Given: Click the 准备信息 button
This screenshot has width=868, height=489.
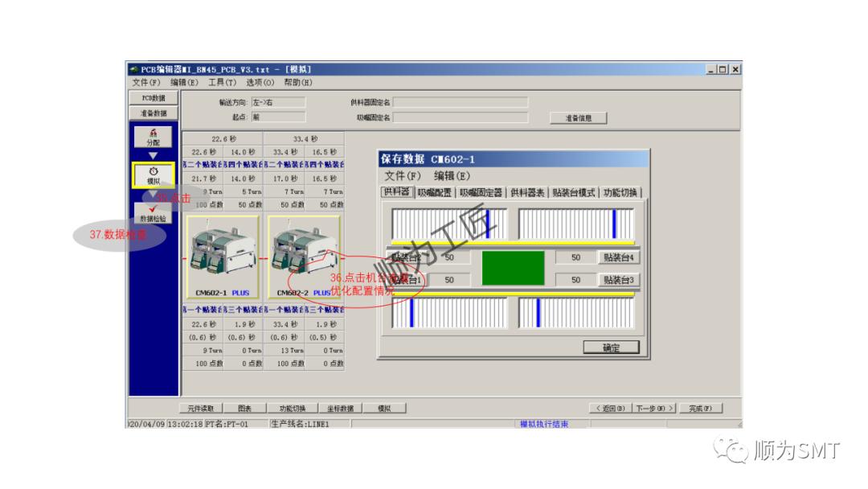Looking at the screenshot, I should pos(578,118).
